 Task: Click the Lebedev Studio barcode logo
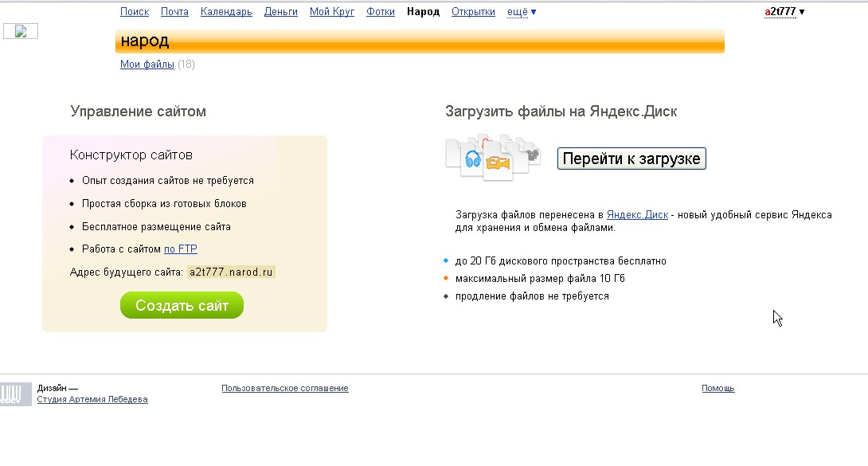(16, 394)
